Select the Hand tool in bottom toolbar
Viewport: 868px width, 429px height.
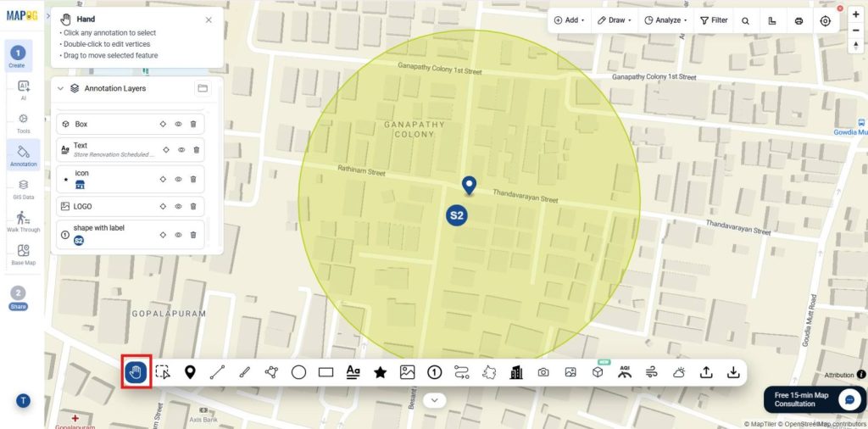pos(136,372)
